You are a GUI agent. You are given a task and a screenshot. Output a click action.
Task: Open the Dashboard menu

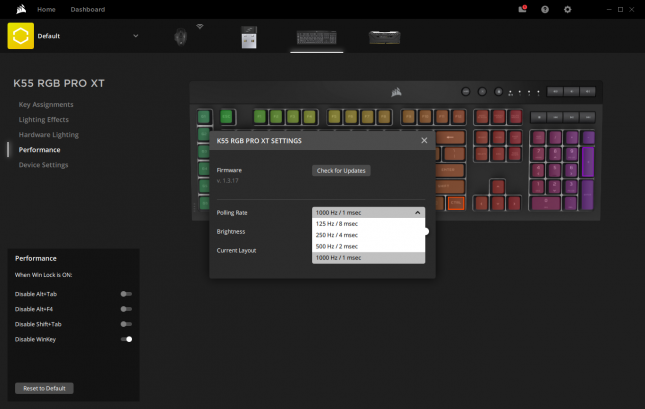(88, 9)
